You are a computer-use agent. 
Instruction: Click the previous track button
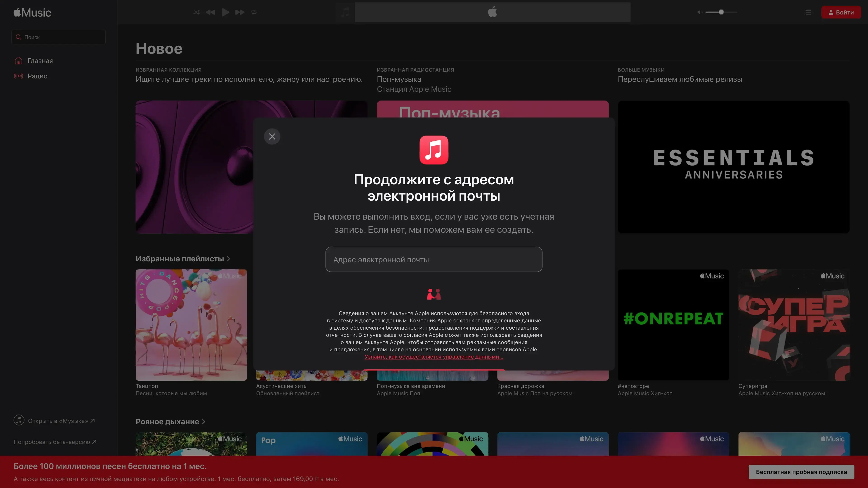coord(211,12)
